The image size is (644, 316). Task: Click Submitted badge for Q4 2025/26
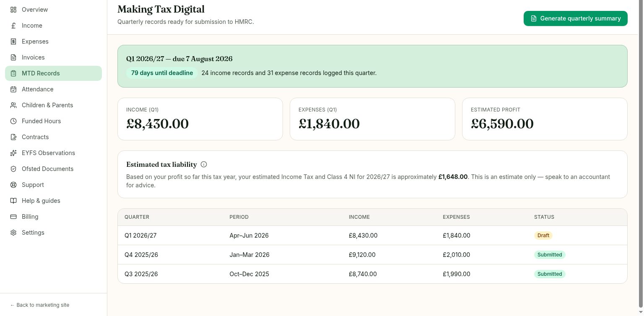550,255
